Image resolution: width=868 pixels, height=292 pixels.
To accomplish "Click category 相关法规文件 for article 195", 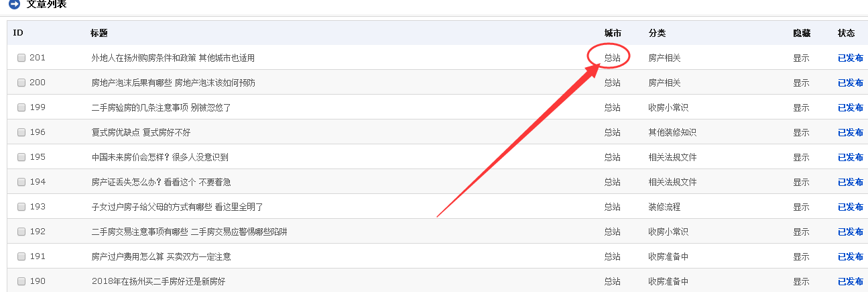I will [672, 157].
